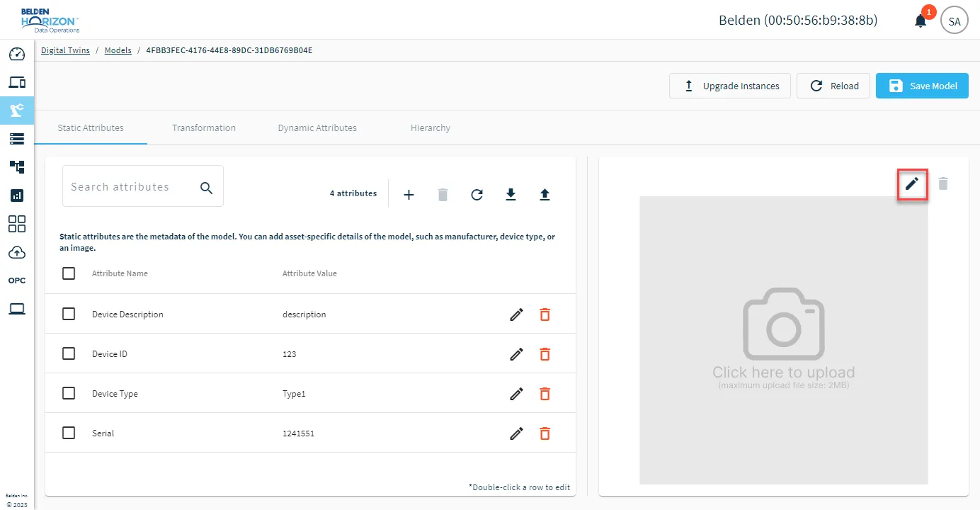Viewport: 980px width, 510px height.
Task: Check the Serial row checkbox
Action: 69,433
